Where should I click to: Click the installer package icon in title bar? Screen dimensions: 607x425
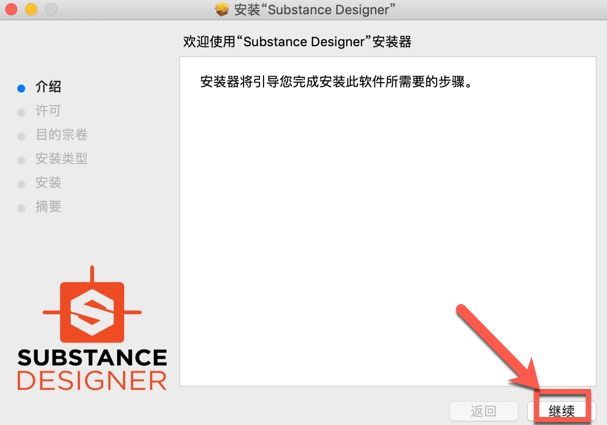(222, 9)
